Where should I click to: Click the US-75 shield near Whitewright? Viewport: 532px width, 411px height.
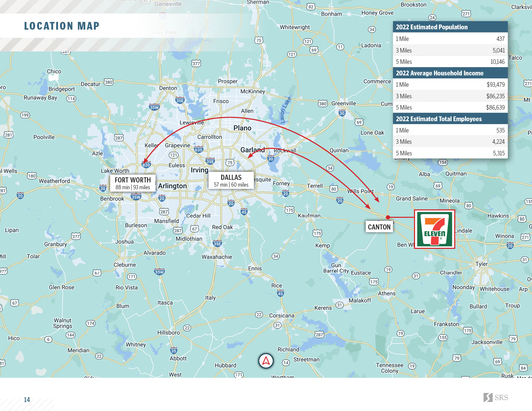pos(259,40)
